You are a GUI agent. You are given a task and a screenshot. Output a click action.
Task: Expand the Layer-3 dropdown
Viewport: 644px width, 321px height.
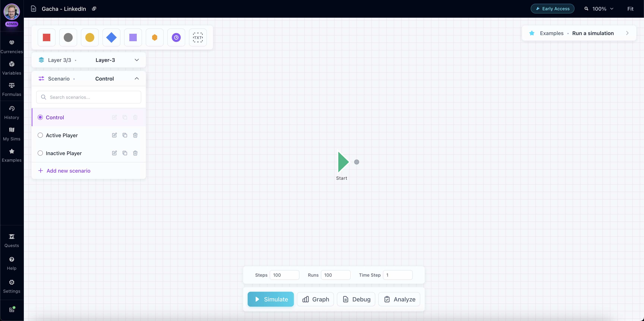click(x=137, y=60)
